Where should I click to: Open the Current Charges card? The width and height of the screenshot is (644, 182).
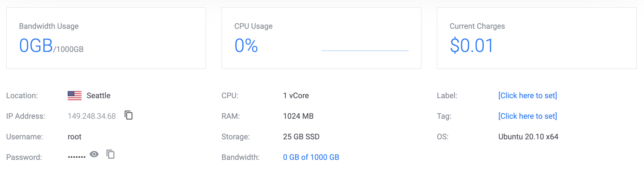tap(537, 38)
